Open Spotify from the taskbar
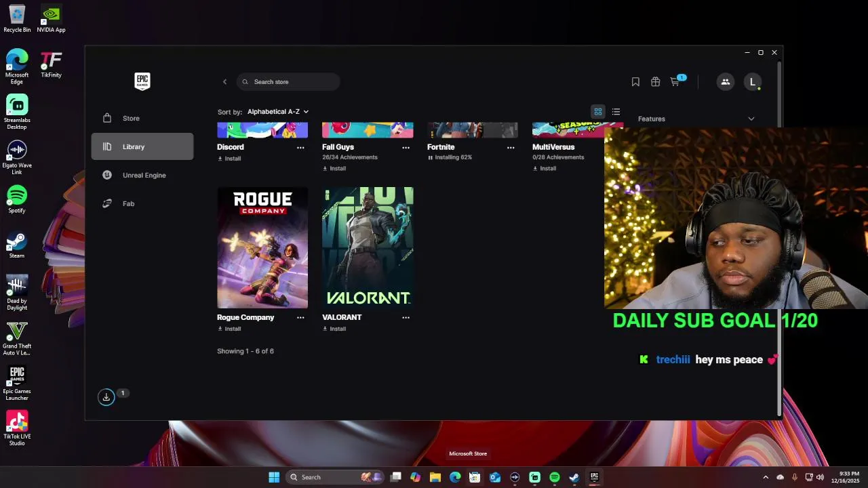The width and height of the screenshot is (868, 488). pyautogui.click(x=555, y=477)
